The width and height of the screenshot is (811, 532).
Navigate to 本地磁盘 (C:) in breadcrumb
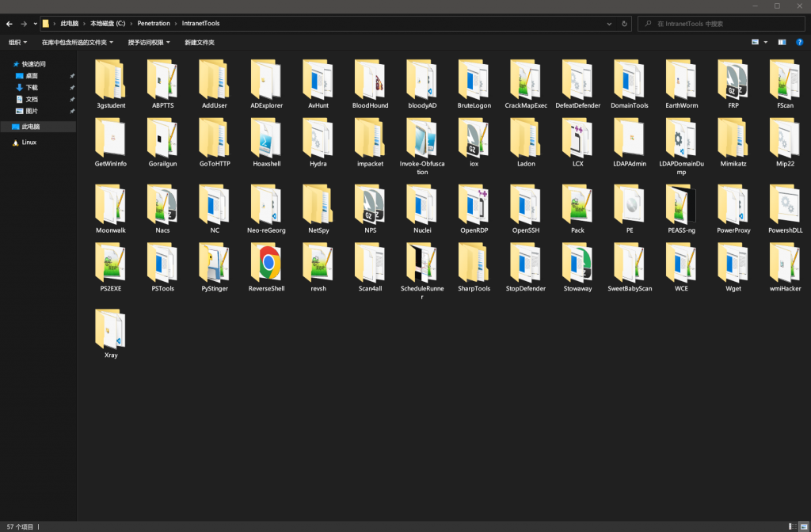[x=108, y=23]
